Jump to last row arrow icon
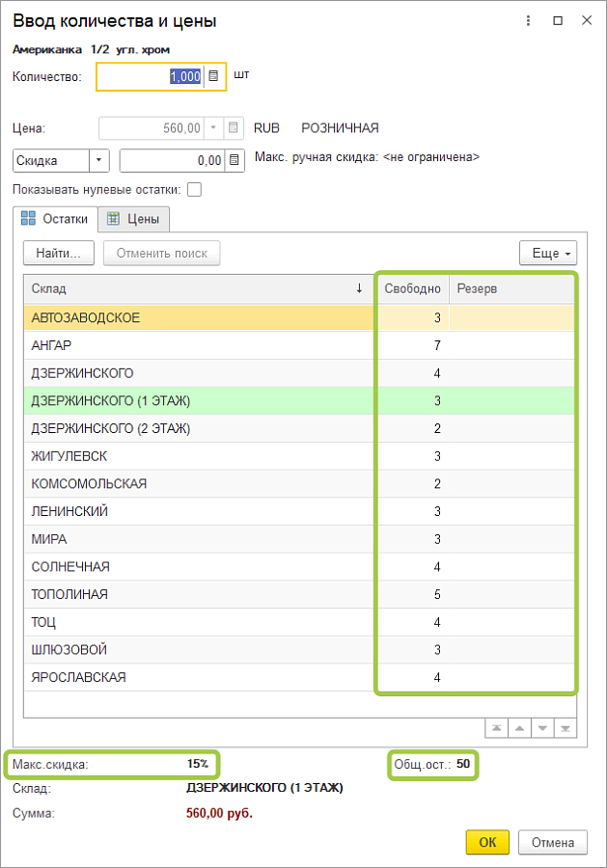 565,728
